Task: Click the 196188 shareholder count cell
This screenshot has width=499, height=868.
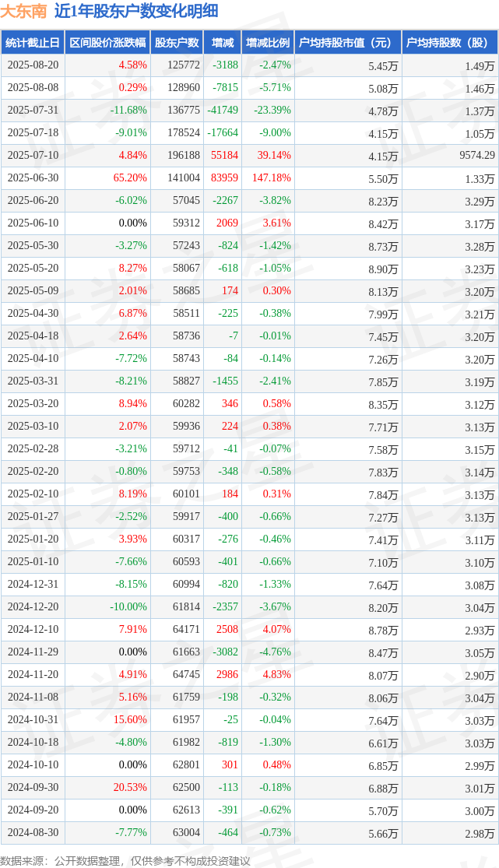Action: [183, 156]
